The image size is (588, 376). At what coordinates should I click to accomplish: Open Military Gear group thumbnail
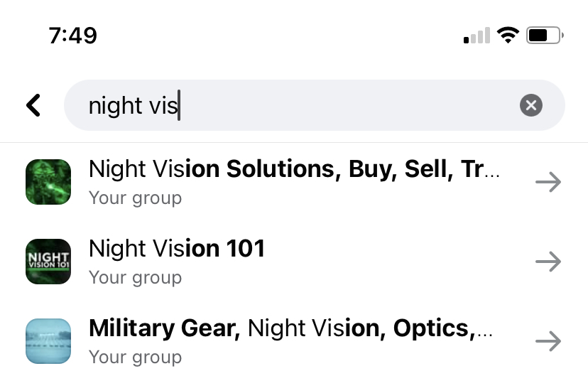point(48,341)
